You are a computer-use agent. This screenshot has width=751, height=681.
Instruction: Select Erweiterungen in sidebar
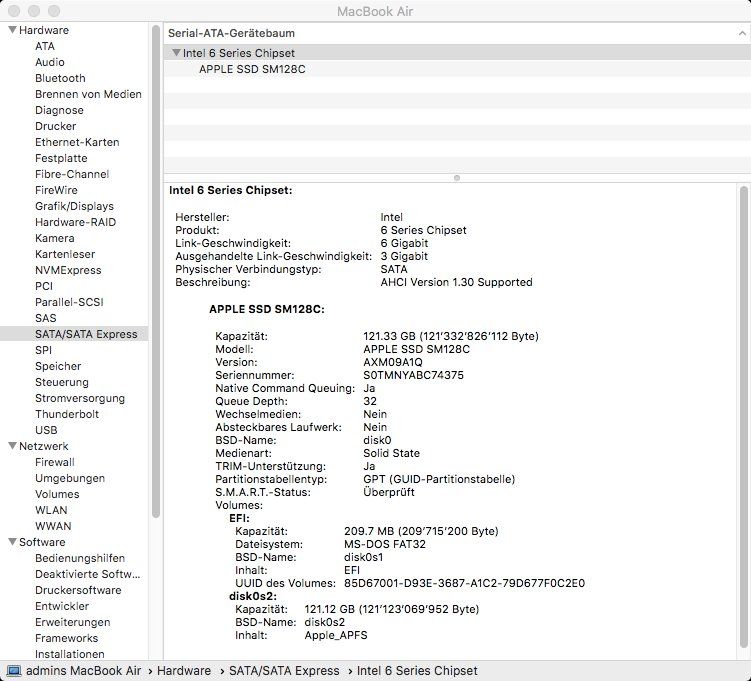pyautogui.click(x=73, y=622)
